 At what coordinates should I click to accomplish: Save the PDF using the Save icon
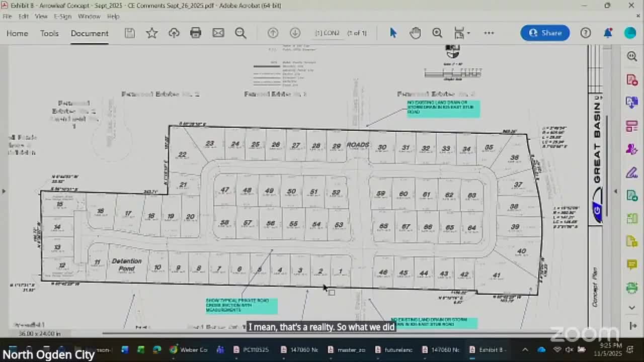[x=129, y=33]
